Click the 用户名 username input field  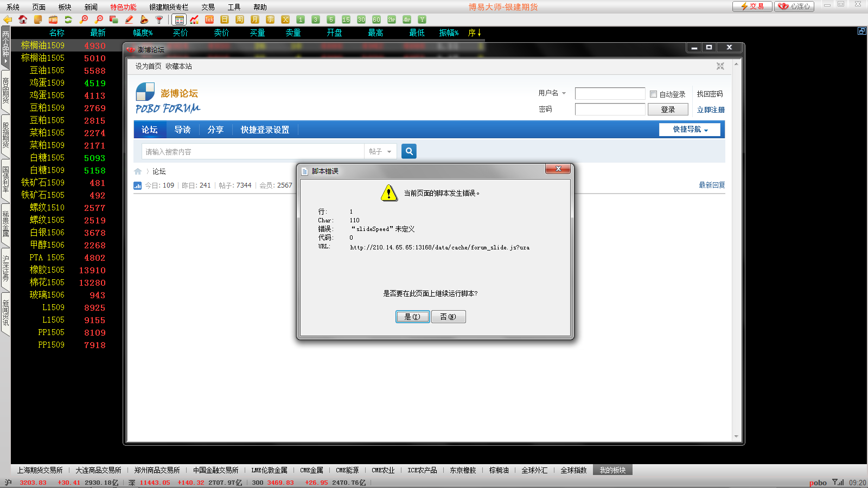point(610,94)
